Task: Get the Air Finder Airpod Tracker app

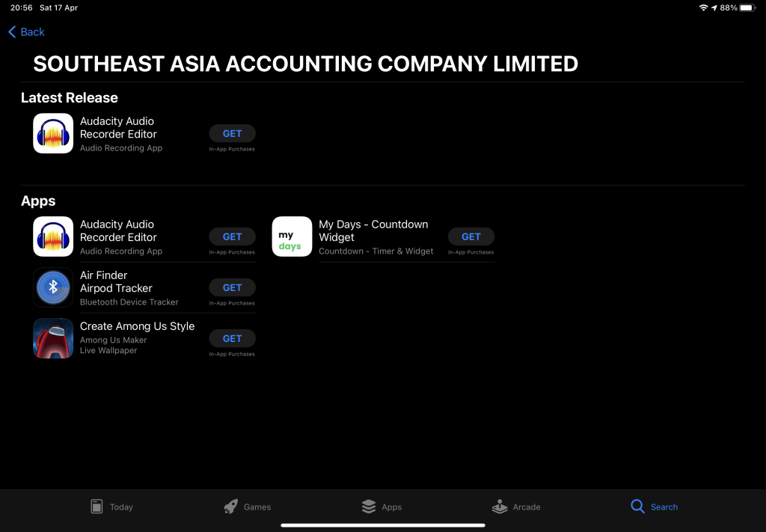Action: coord(232,287)
